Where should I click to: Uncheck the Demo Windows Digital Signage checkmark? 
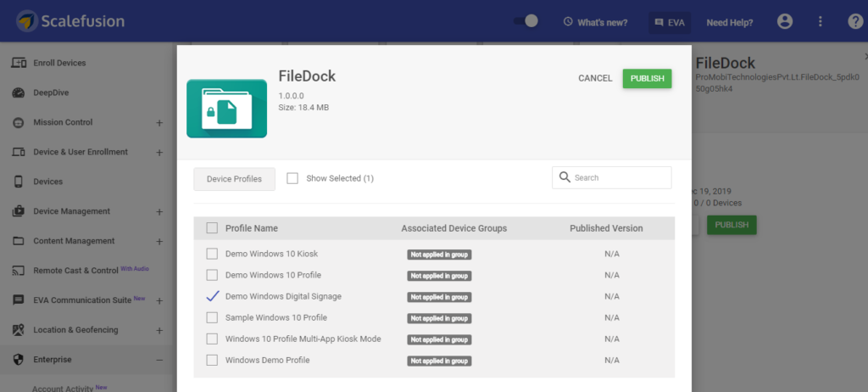213,296
